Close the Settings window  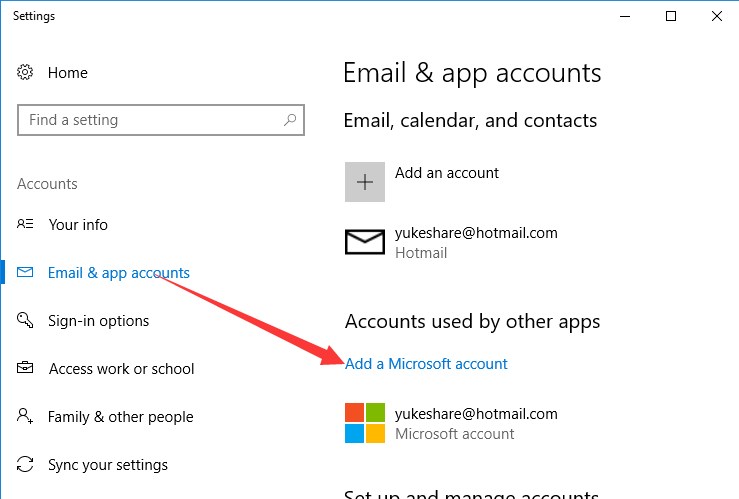tap(717, 16)
